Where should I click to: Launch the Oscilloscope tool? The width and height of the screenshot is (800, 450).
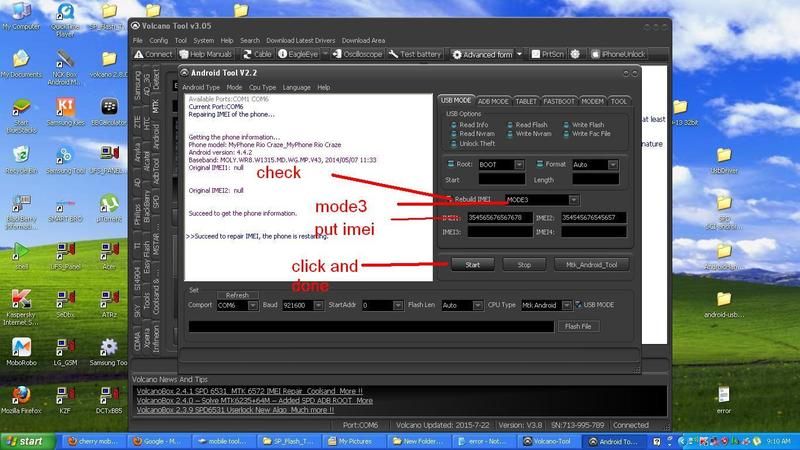click(357, 54)
